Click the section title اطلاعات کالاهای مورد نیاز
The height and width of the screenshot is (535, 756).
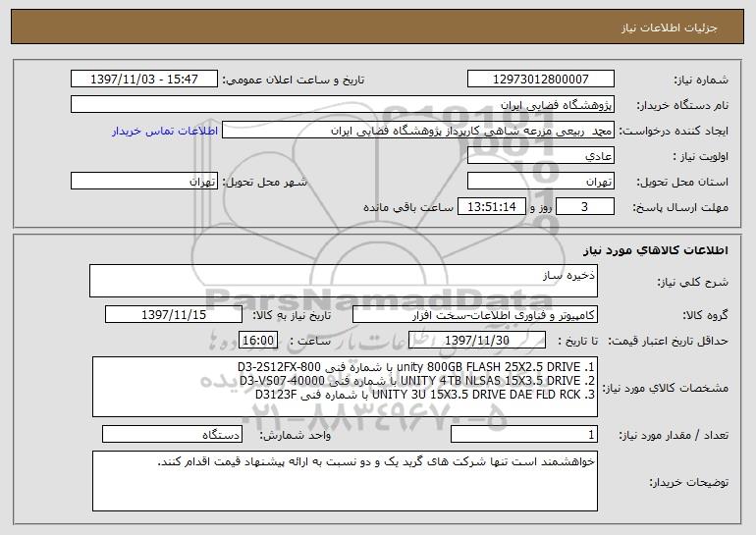pos(656,250)
